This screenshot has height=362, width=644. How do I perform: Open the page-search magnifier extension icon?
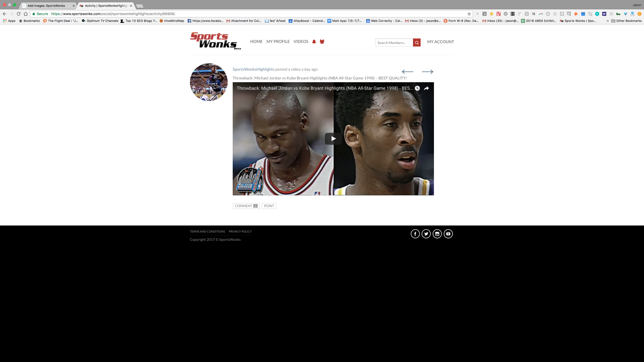pos(569,14)
